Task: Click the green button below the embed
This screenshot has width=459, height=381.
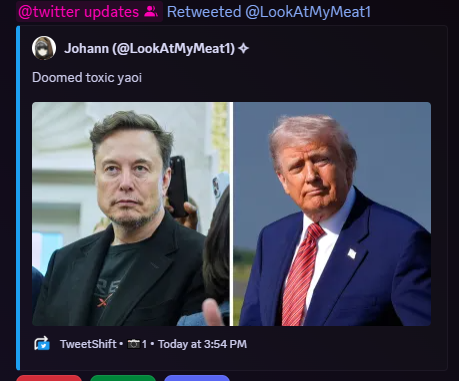Action: (x=123, y=378)
